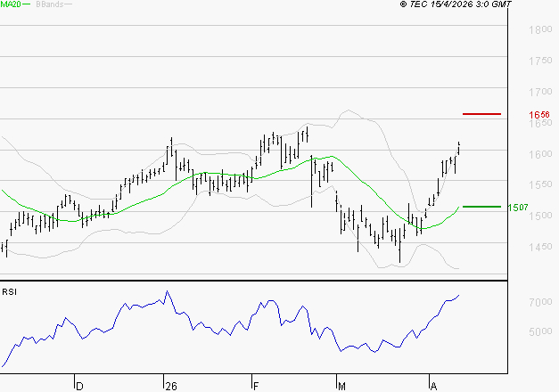Click the BBands legend label
This screenshot has height=392, width=559.
point(50,4)
